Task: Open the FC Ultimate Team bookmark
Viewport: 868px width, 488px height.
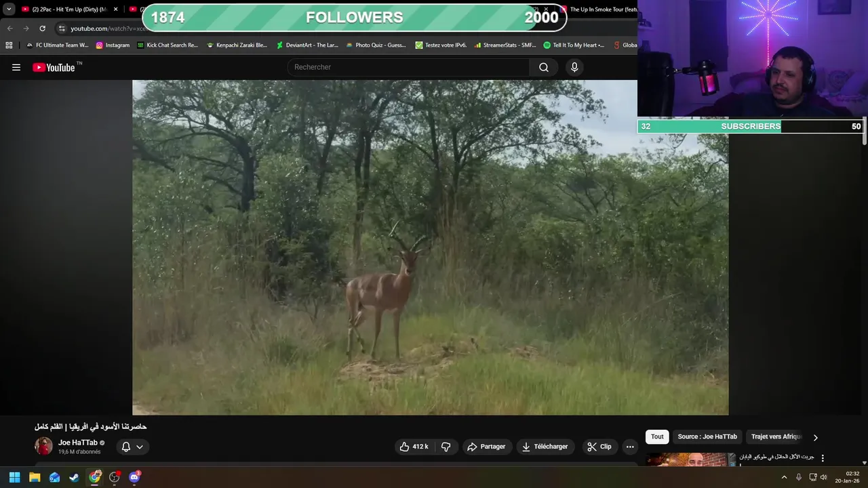Action: (57, 45)
